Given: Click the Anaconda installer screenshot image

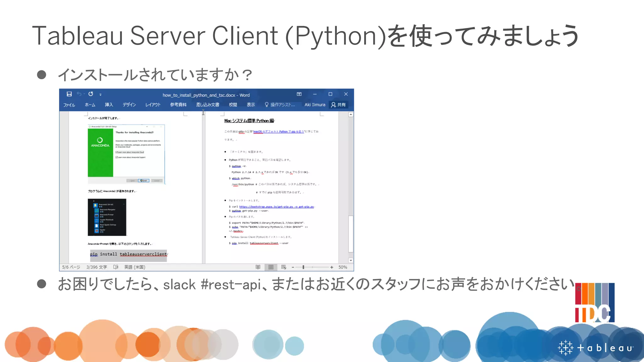Looking at the screenshot, I should (126, 154).
